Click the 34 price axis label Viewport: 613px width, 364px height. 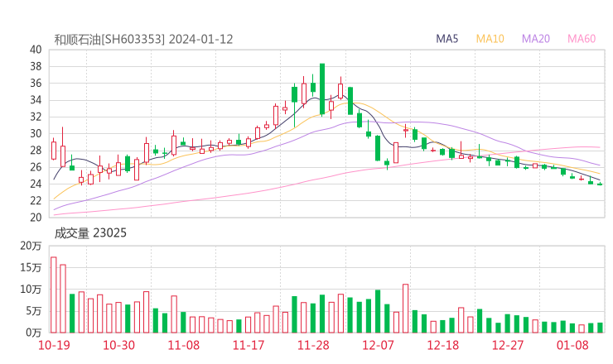tap(36, 100)
